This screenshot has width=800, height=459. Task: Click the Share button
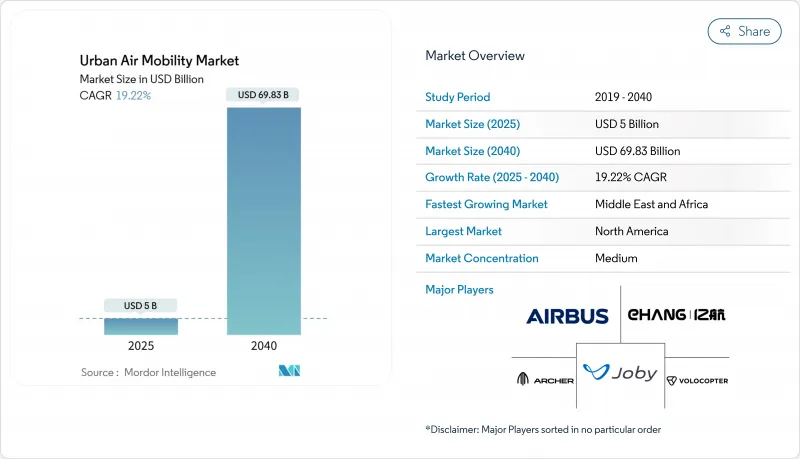pyautogui.click(x=744, y=31)
